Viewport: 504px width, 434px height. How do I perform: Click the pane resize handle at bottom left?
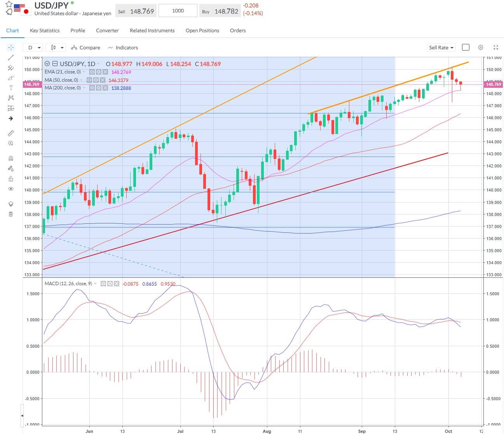[x=22, y=415]
